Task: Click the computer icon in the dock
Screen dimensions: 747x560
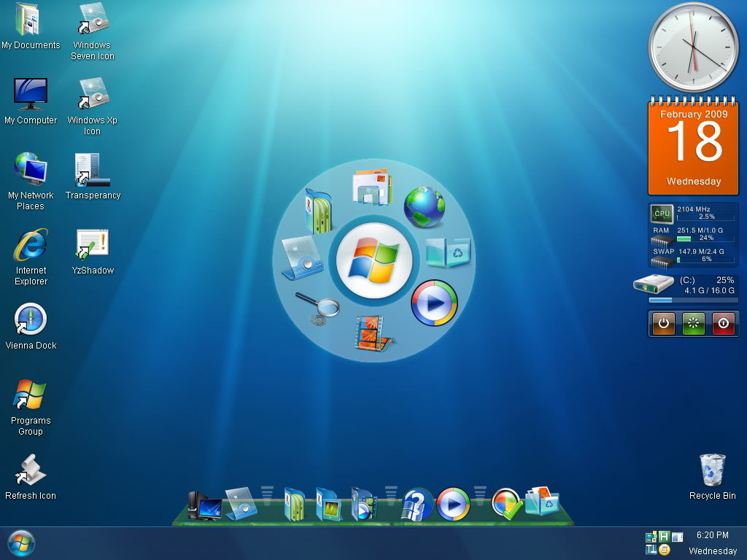Action: pos(205,506)
